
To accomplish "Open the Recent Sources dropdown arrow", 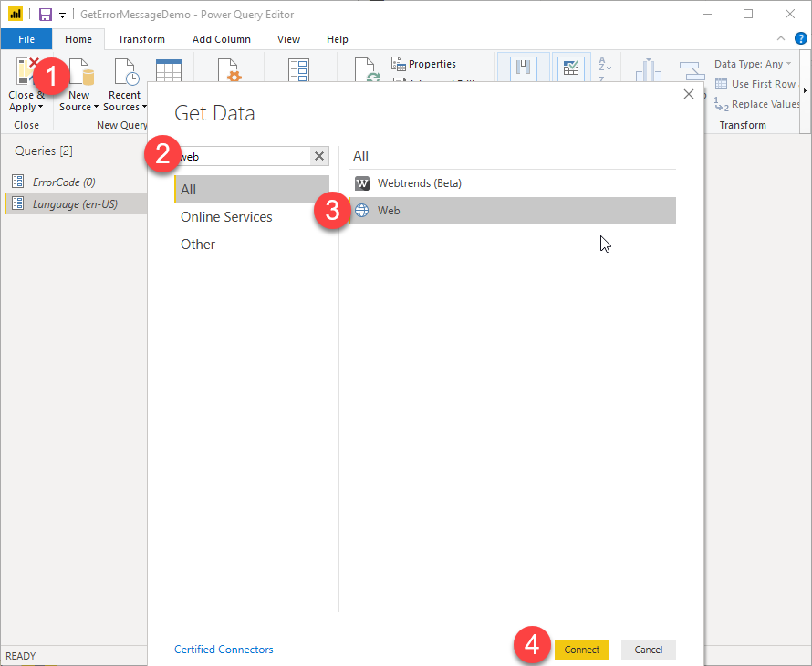I will pos(144,108).
